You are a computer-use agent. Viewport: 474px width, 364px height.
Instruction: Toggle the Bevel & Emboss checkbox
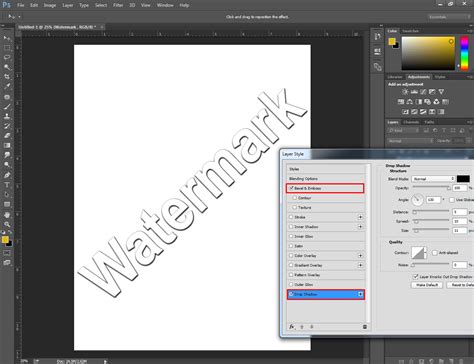coord(291,188)
